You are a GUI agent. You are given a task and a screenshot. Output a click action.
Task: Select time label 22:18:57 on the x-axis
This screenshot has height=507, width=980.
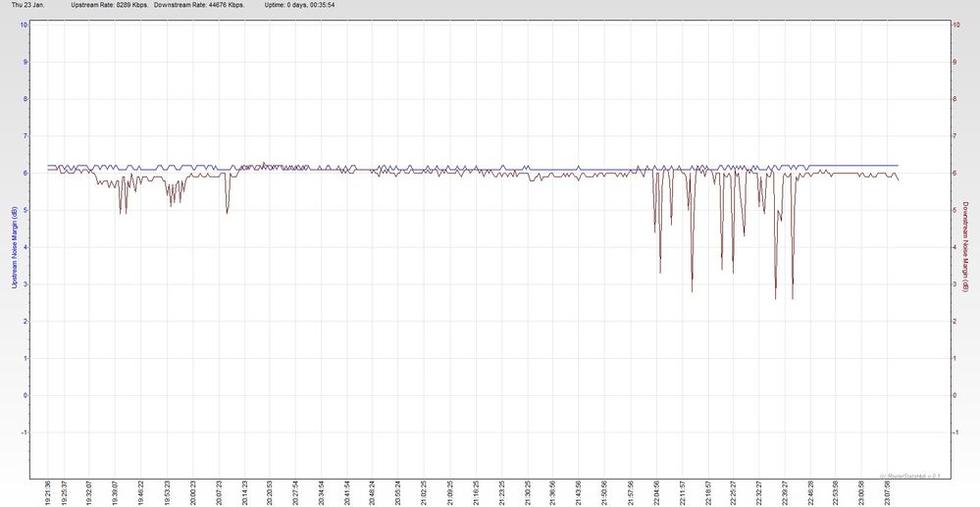tap(707, 492)
